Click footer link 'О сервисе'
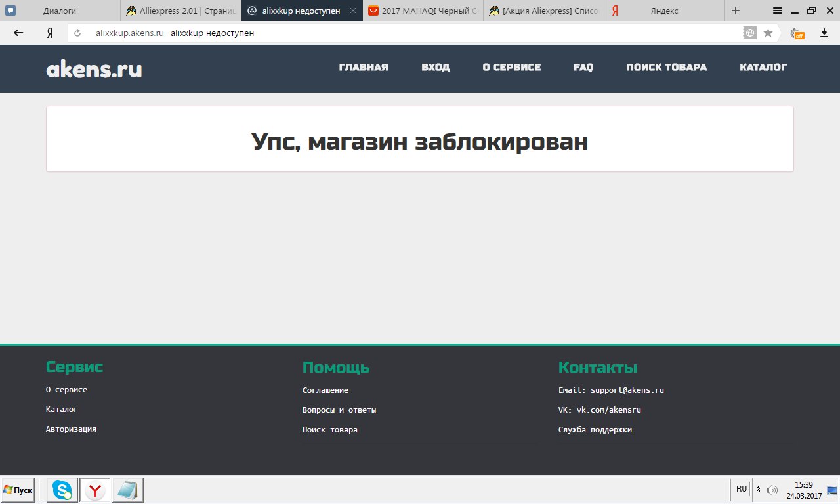Image resolution: width=840 pixels, height=504 pixels. coord(66,389)
